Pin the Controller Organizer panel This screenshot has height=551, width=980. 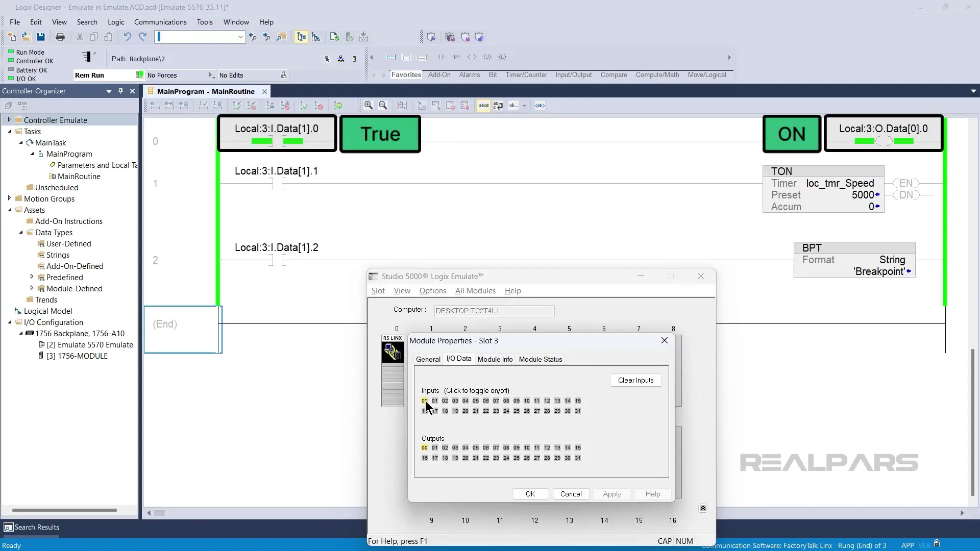121,91
